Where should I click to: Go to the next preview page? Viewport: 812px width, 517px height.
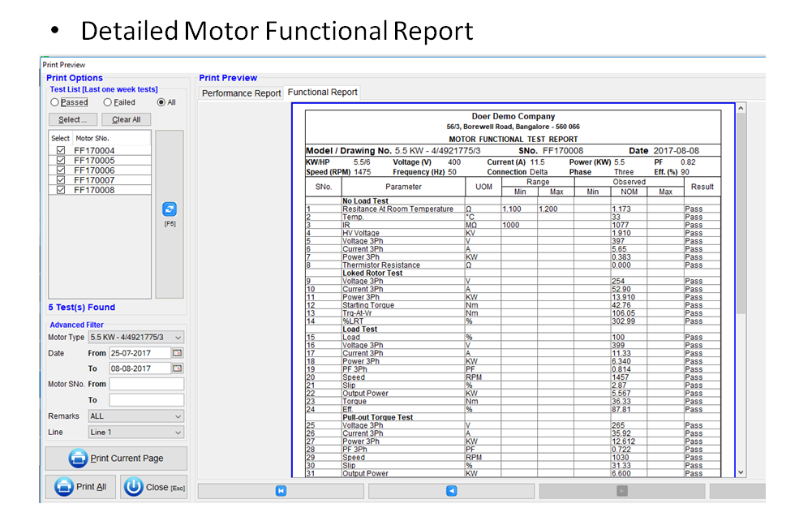tap(621, 491)
